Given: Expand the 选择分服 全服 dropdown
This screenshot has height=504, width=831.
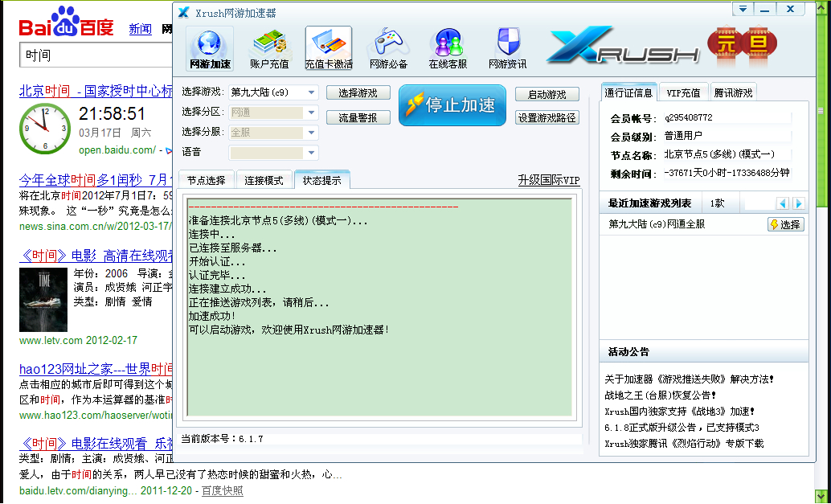Looking at the screenshot, I should click(311, 133).
